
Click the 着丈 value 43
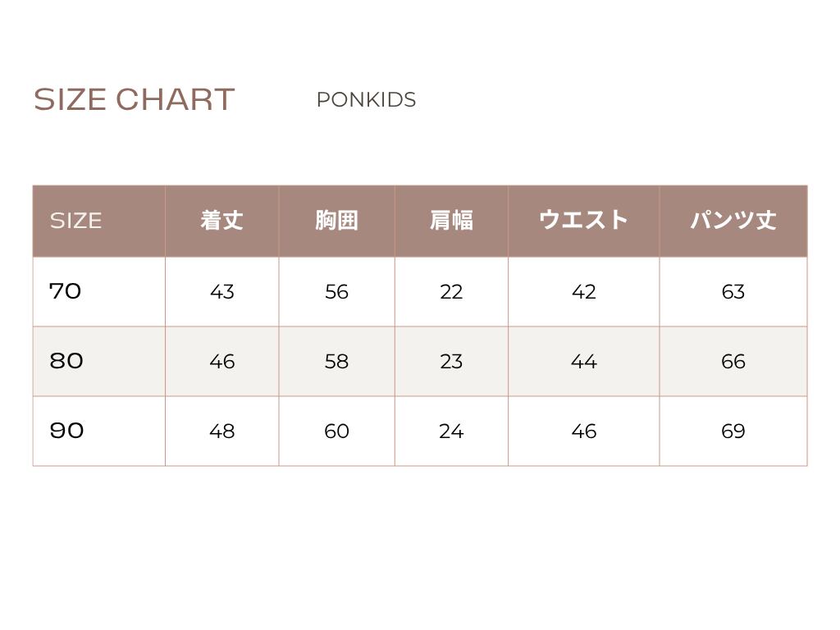pyautogui.click(x=221, y=292)
